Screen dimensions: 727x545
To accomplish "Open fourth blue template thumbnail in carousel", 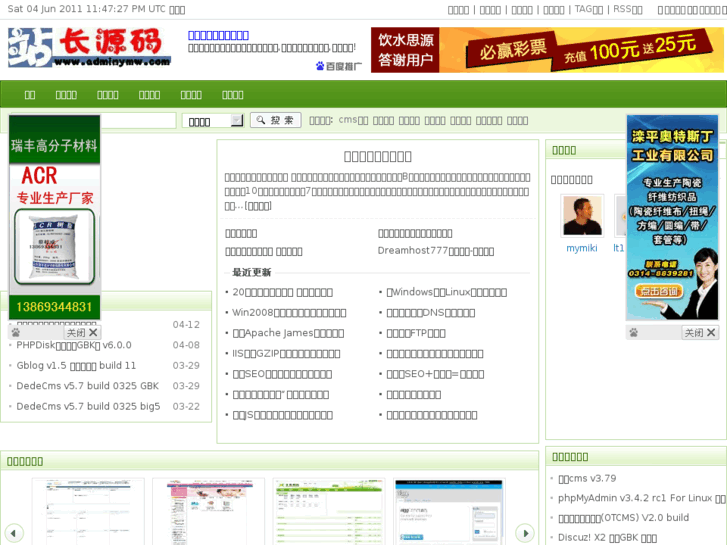I will pyautogui.click(x=449, y=512).
